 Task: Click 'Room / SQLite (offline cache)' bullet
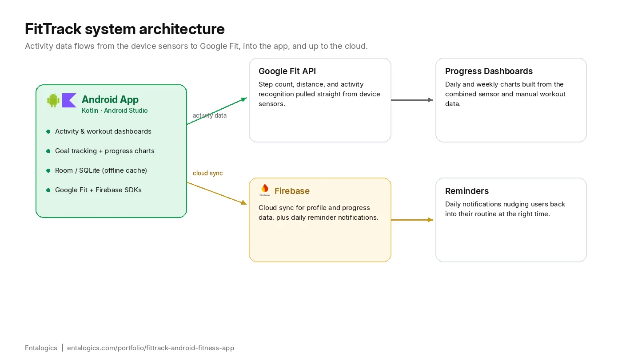(101, 170)
